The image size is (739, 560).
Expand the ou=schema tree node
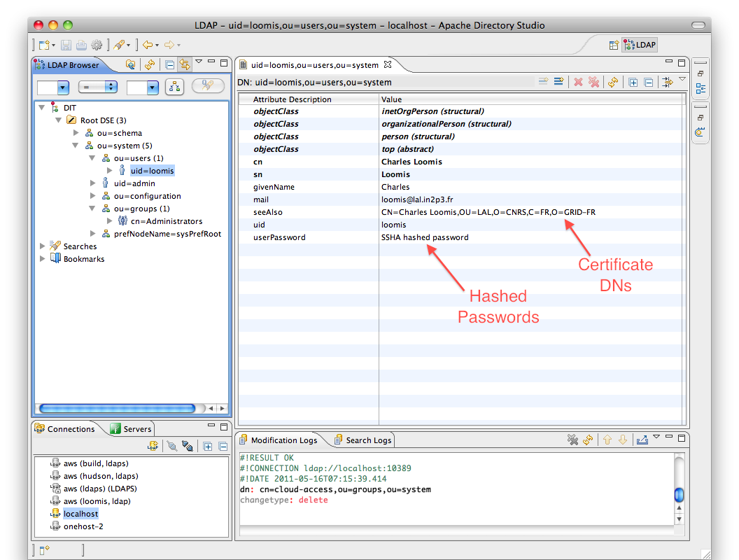tap(76, 133)
